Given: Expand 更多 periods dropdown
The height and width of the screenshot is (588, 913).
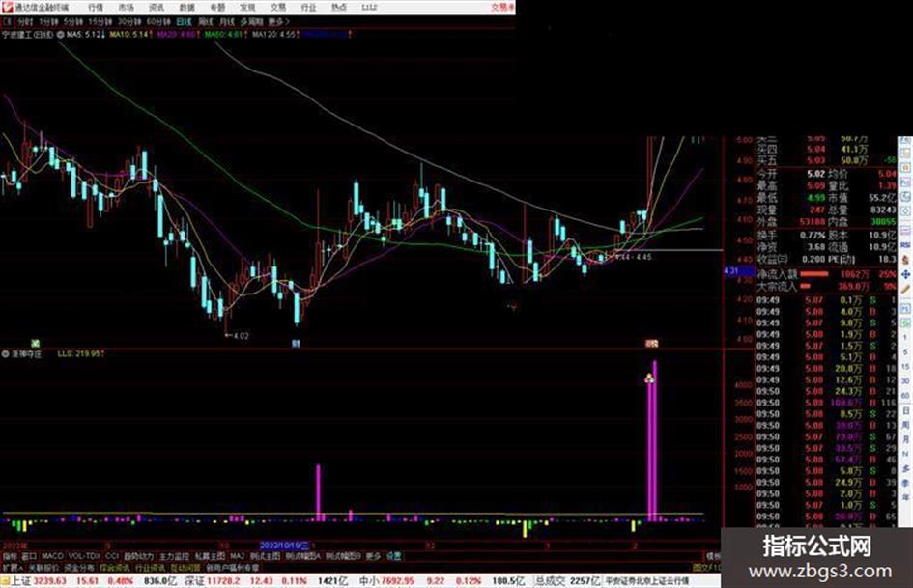Looking at the screenshot, I should click(x=278, y=22).
